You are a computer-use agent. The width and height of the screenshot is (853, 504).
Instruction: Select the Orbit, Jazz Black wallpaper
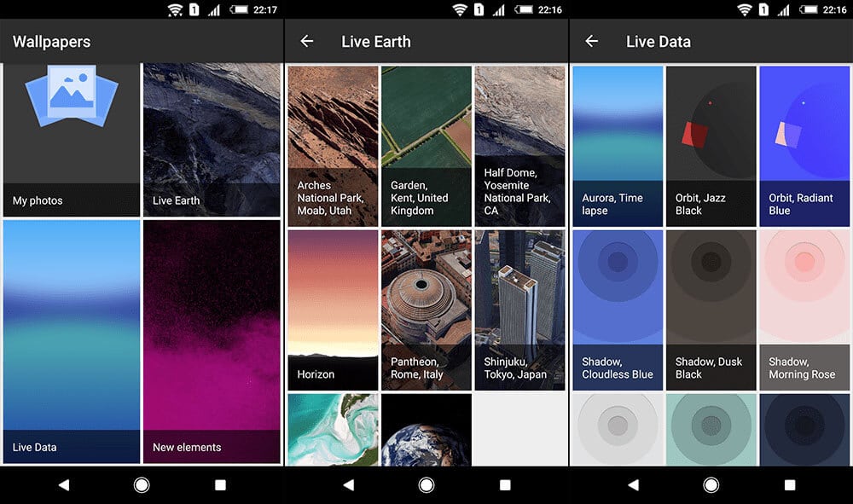point(711,146)
